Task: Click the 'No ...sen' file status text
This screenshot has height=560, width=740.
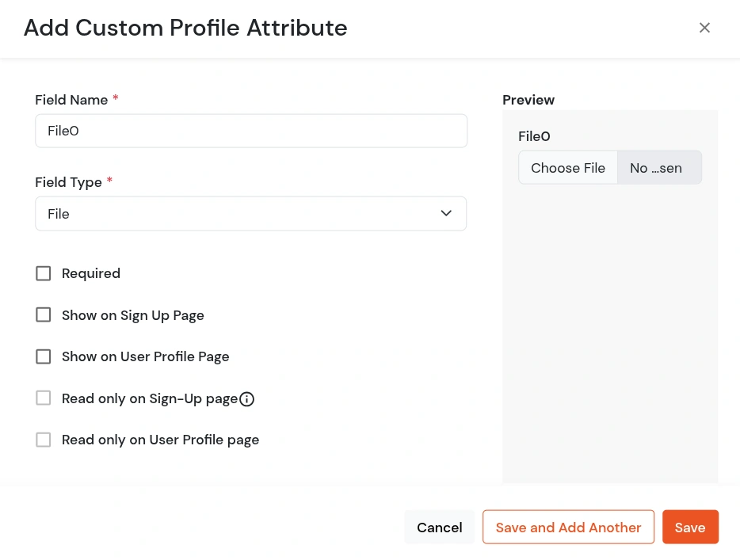Action: pyautogui.click(x=655, y=168)
